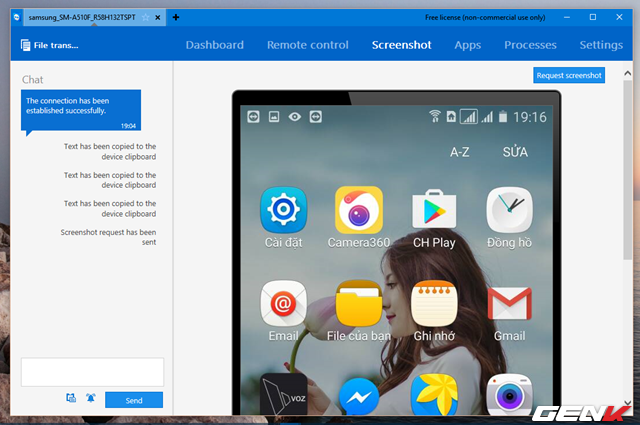Click the Chat panel heading

click(33, 80)
